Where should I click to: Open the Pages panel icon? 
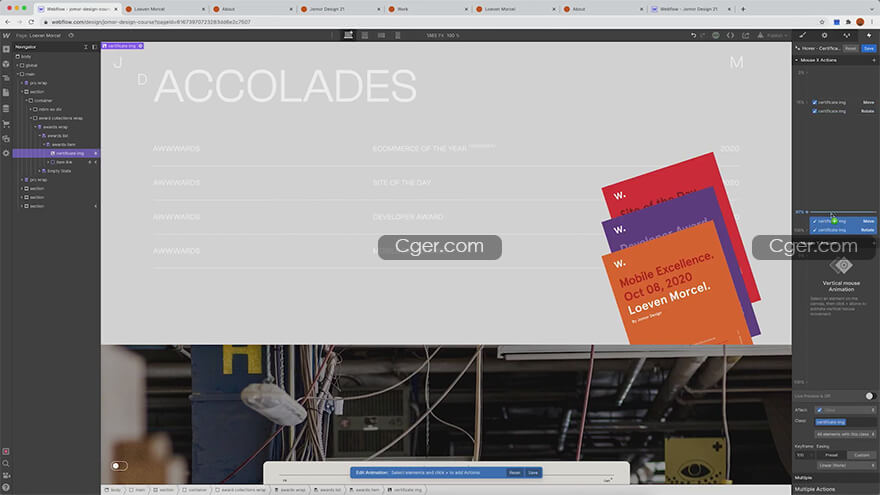pos(6,93)
